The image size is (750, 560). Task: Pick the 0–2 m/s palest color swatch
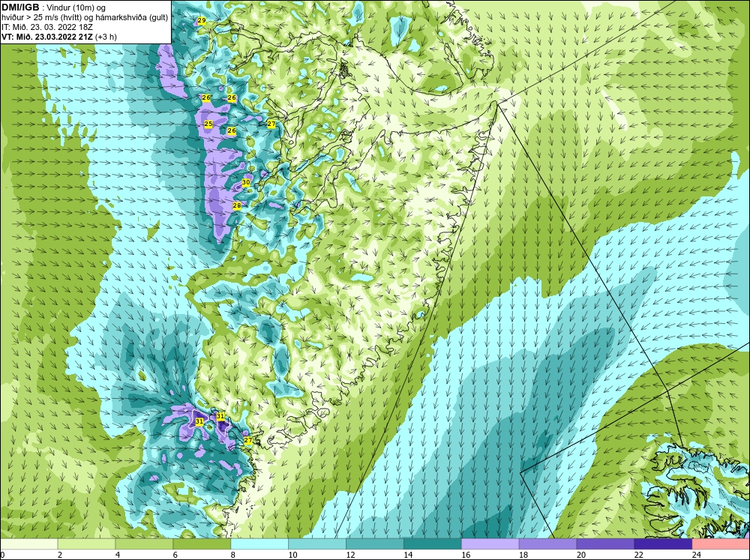29,544
